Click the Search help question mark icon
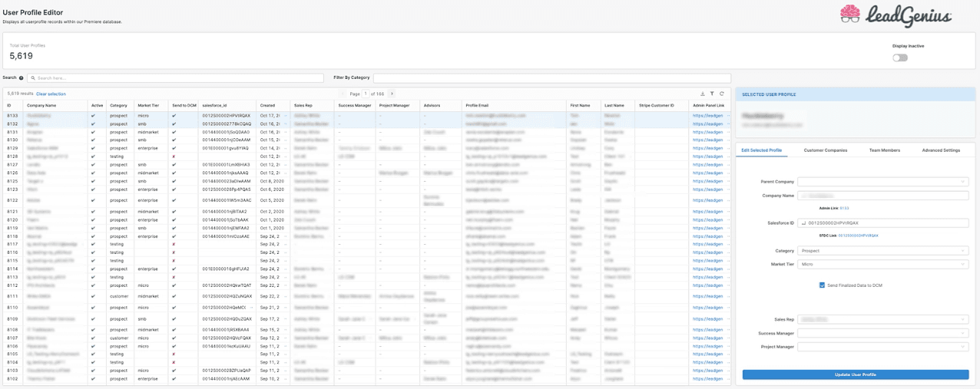 coord(21,78)
